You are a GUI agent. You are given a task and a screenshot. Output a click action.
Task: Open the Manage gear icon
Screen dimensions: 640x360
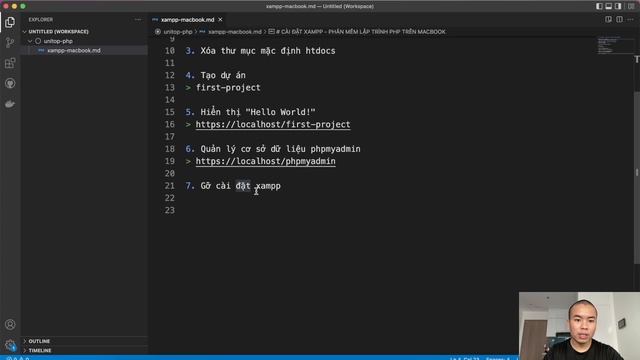[10, 345]
